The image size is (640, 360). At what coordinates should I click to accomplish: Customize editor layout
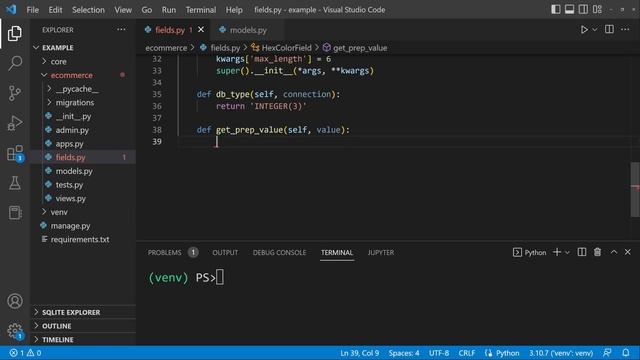pyautogui.click(x=597, y=9)
